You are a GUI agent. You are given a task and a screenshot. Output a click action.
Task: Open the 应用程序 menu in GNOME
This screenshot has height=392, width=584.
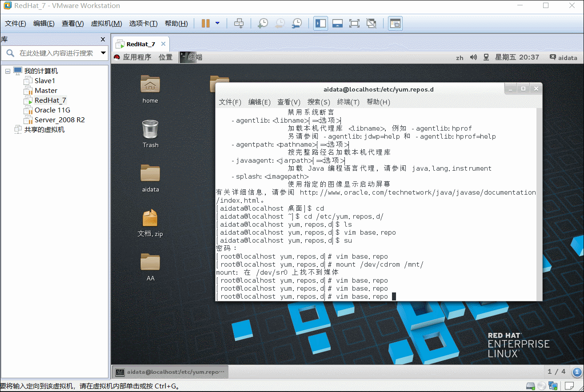137,57
